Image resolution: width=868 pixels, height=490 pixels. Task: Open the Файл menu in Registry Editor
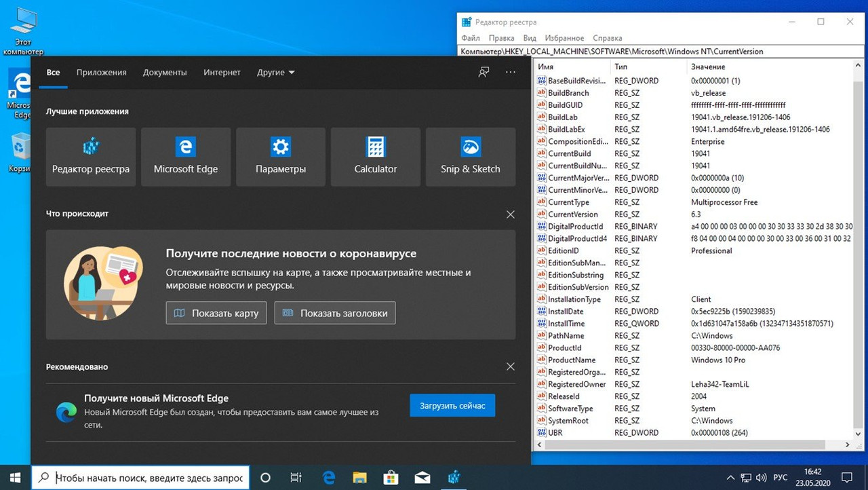click(471, 38)
